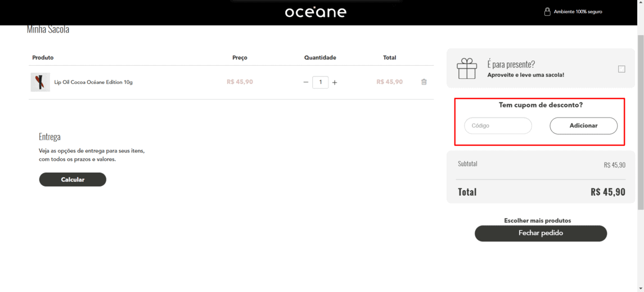Image resolution: width=644 pixels, height=292 pixels.
Task: Decrease quantity with minus button
Action: [305, 82]
